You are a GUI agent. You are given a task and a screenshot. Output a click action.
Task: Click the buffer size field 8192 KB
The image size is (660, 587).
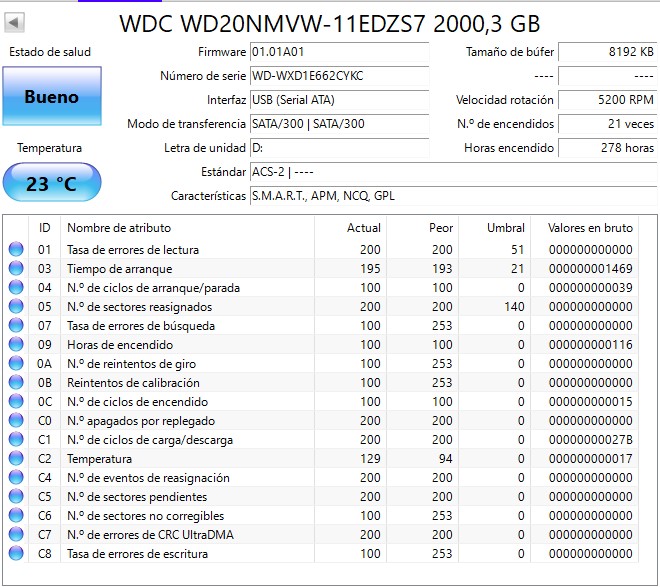(x=607, y=52)
